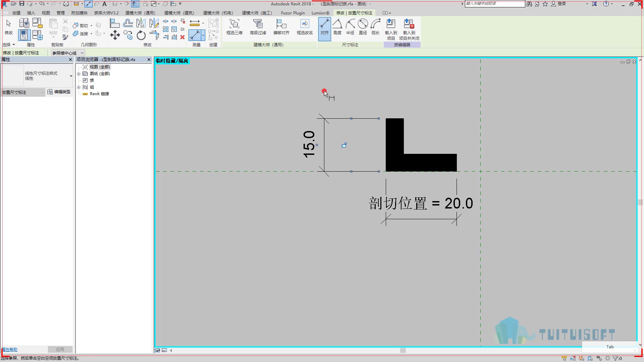
Task: Toggle the 对齐 aligned dimension tool
Action: (x=325, y=29)
